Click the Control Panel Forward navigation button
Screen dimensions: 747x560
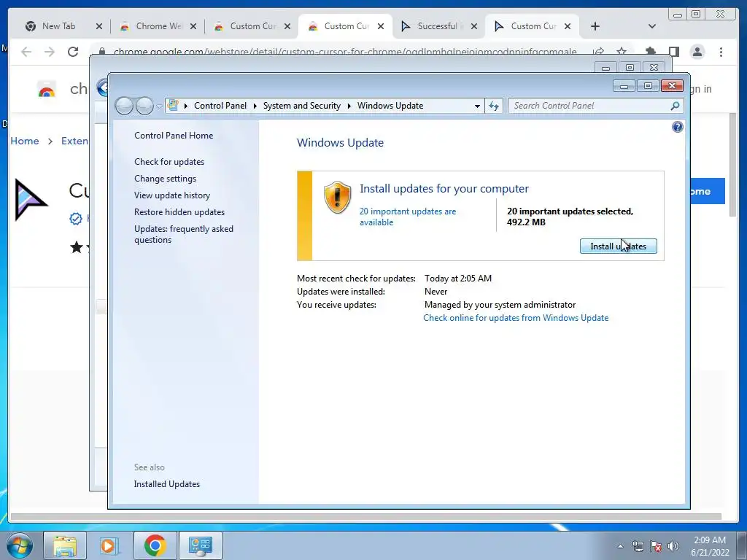tap(144, 106)
